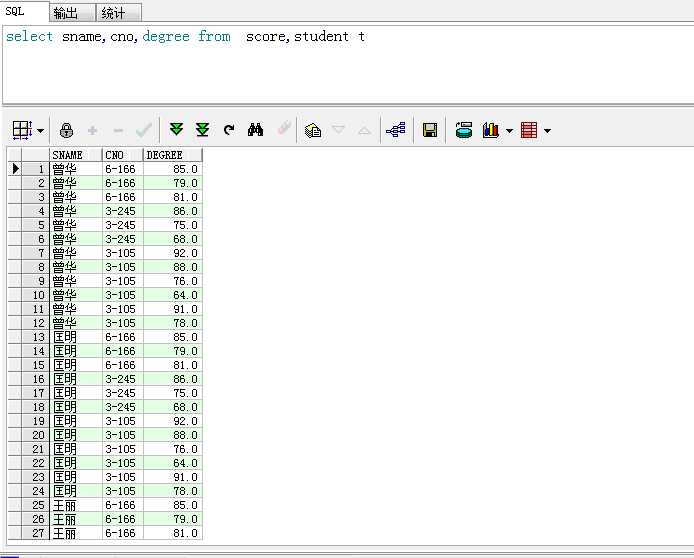Screen dimensions: 694x558
Task: Click the upward triangle previous record icon
Action: point(364,130)
